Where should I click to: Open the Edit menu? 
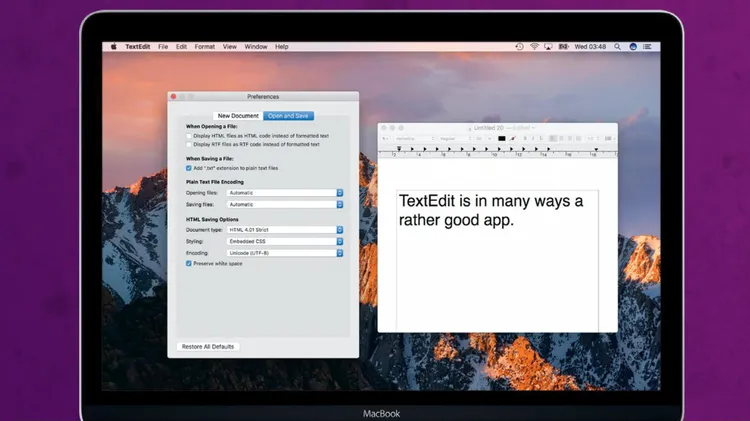pos(181,47)
